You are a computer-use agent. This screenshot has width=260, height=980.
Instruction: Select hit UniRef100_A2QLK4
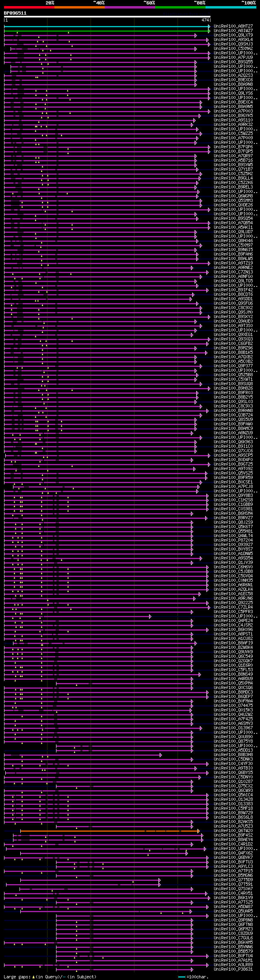pyautogui.click(x=233, y=590)
